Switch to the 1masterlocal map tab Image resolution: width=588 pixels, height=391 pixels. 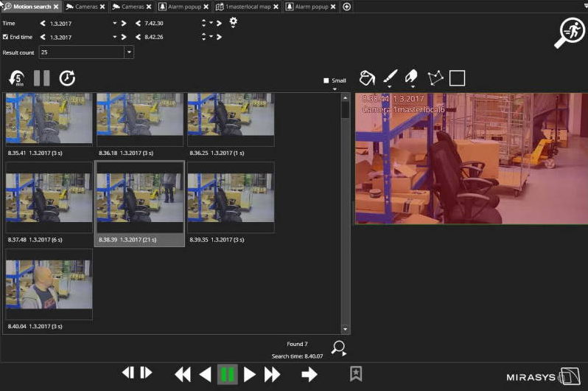[x=248, y=7]
